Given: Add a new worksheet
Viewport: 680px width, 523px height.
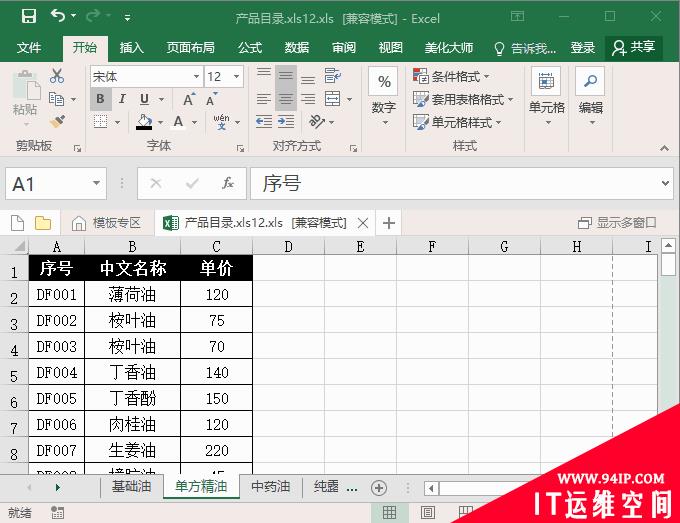Looking at the screenshot, I should [x=379, y=488].
